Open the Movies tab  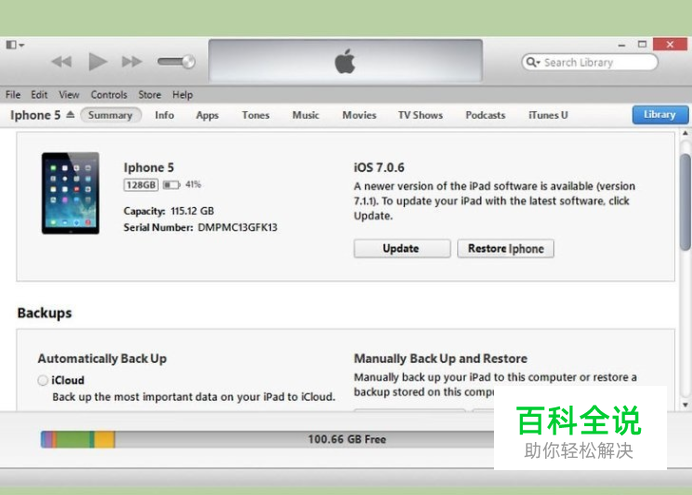click(359, 115)
